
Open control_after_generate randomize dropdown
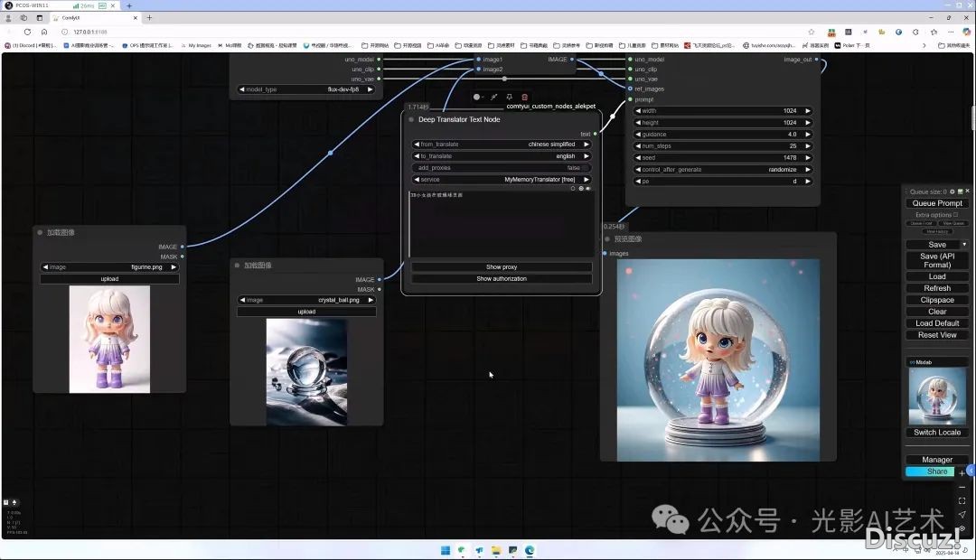723,170
